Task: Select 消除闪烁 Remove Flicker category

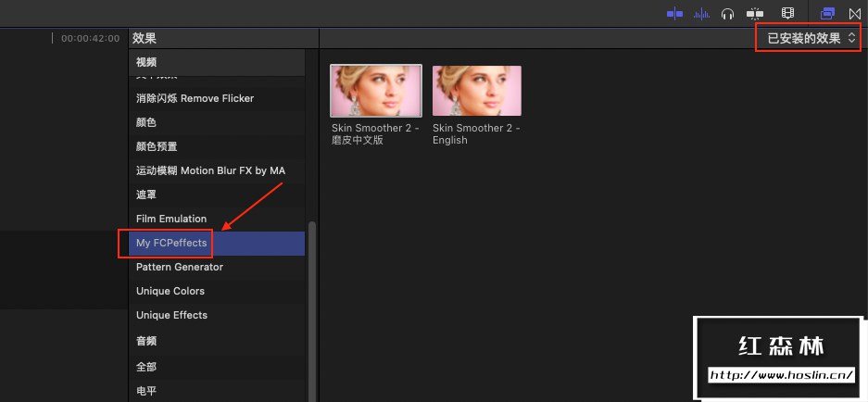Action: coord(217,98)
